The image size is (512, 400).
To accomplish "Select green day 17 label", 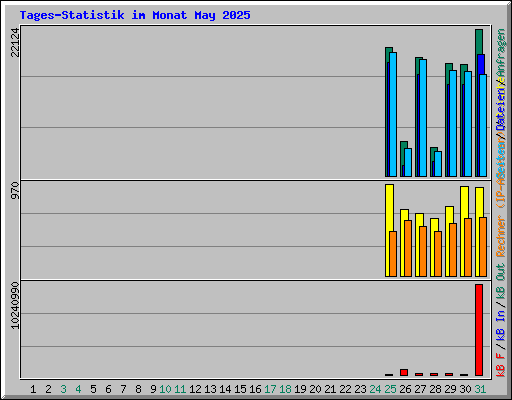I will click(270, 389).
